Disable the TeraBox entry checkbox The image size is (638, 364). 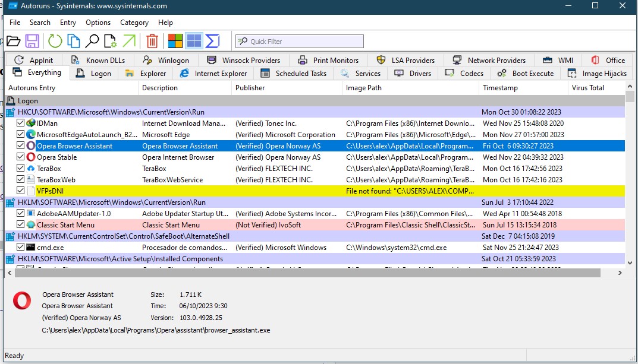20,168
